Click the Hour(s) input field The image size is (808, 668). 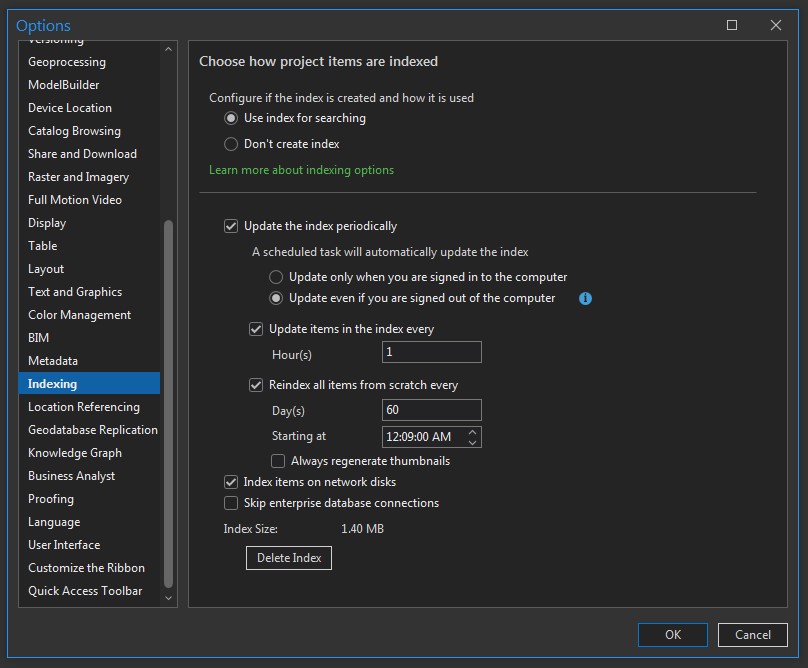pyautogui.click(x=431, y=352)
